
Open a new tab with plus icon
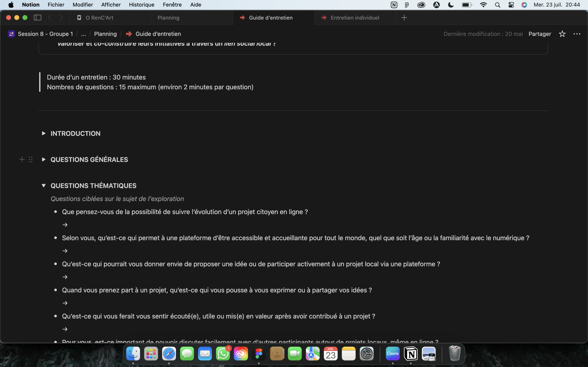point(404,17)
